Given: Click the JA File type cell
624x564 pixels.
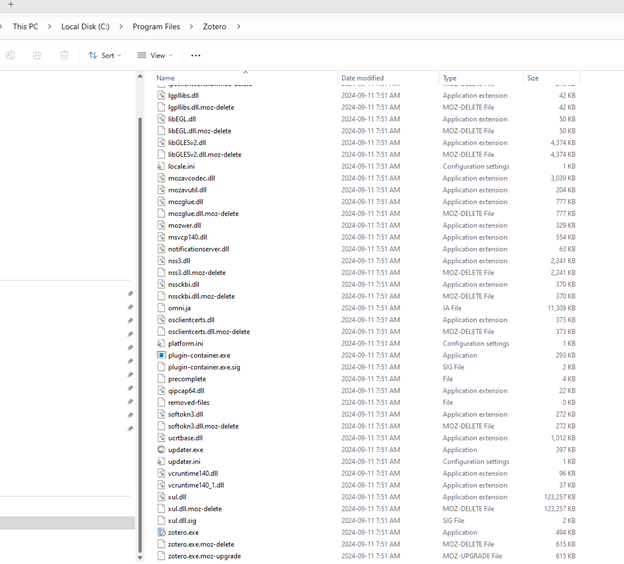Looking at the screenshot, I should [452, 308].
